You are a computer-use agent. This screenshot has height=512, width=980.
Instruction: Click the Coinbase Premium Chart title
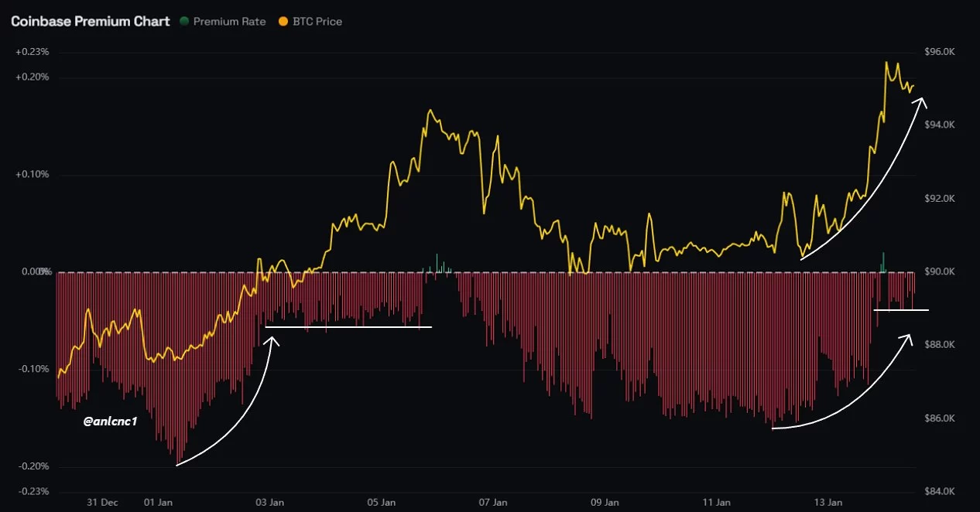pos(90,22)
